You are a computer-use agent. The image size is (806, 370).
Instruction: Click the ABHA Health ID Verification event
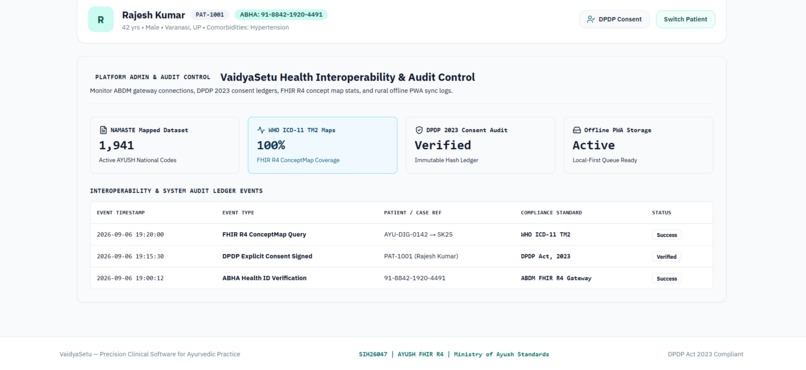tap(264, 278)
